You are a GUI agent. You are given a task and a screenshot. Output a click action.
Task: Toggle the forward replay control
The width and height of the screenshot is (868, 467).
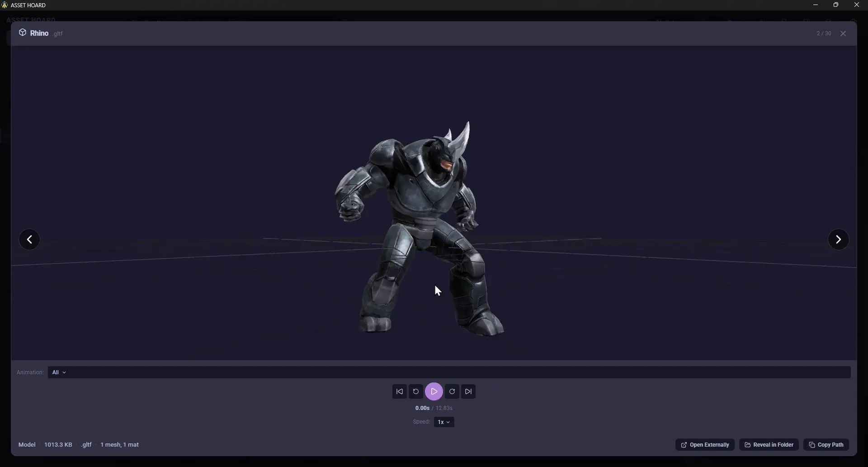pos(452,391)
